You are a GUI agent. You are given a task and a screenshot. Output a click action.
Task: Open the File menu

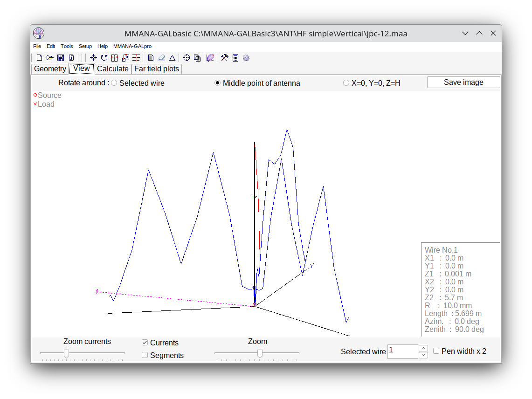(x=37, y=46)
